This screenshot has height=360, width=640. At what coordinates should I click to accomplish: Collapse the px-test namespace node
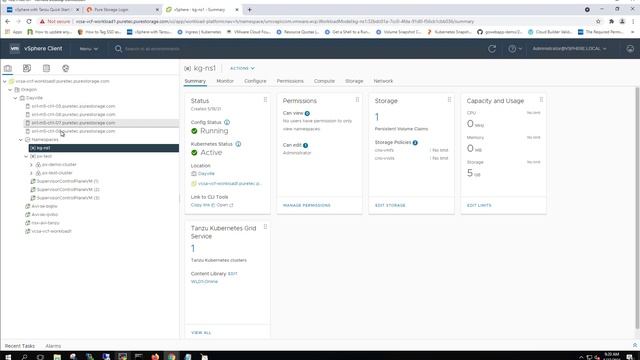coord(26,156)
